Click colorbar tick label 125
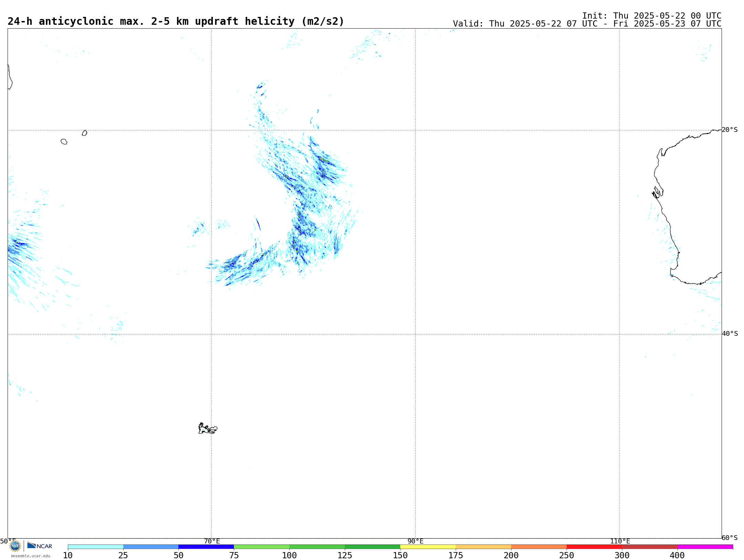Screen dimensions: 744x560 pos(345,556)
